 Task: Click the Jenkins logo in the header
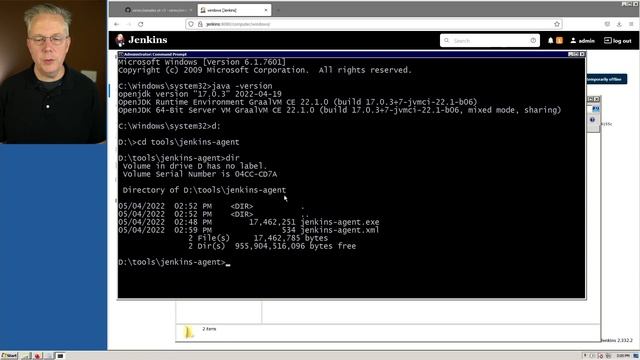click(141, 40)
